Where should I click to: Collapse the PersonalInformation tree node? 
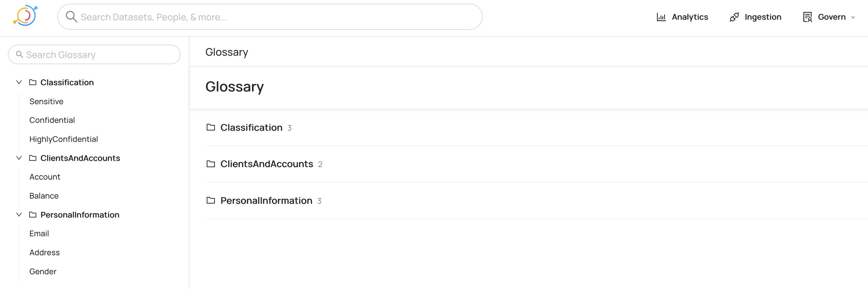click(x=19, y=215)
